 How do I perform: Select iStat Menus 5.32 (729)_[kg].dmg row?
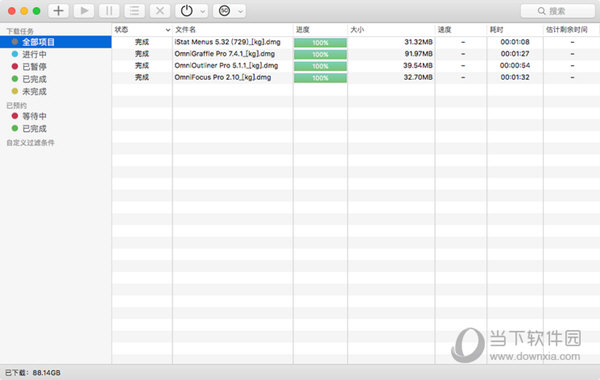pos(355,42)
